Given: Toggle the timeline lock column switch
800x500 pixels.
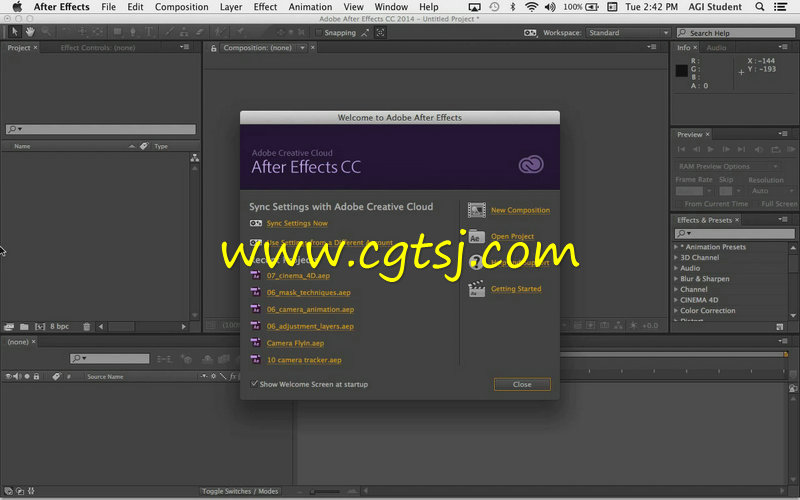Looking at the screenshot, I should (x=36, y=377).
